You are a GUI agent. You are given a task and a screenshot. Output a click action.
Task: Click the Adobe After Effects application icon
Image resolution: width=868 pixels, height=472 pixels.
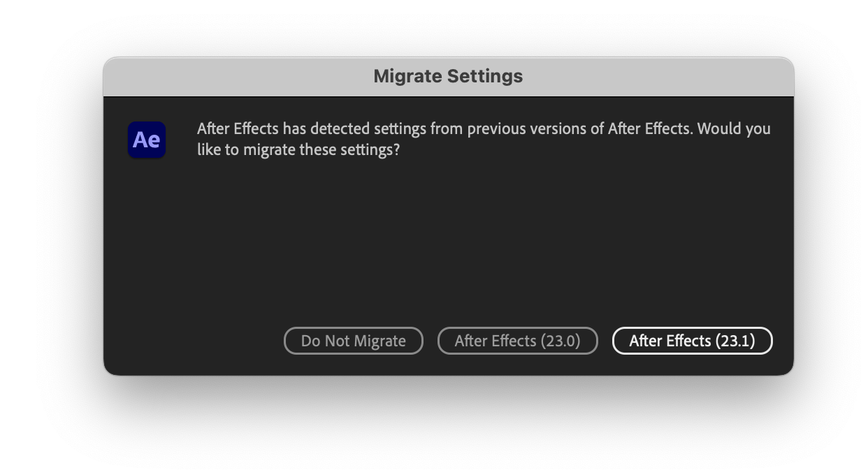tap(146, 139)
